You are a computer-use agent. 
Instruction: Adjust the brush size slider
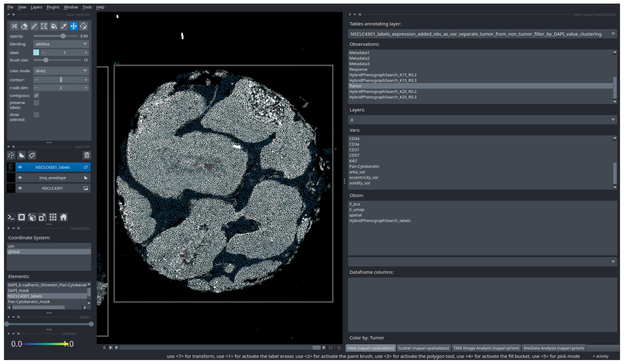57,60
